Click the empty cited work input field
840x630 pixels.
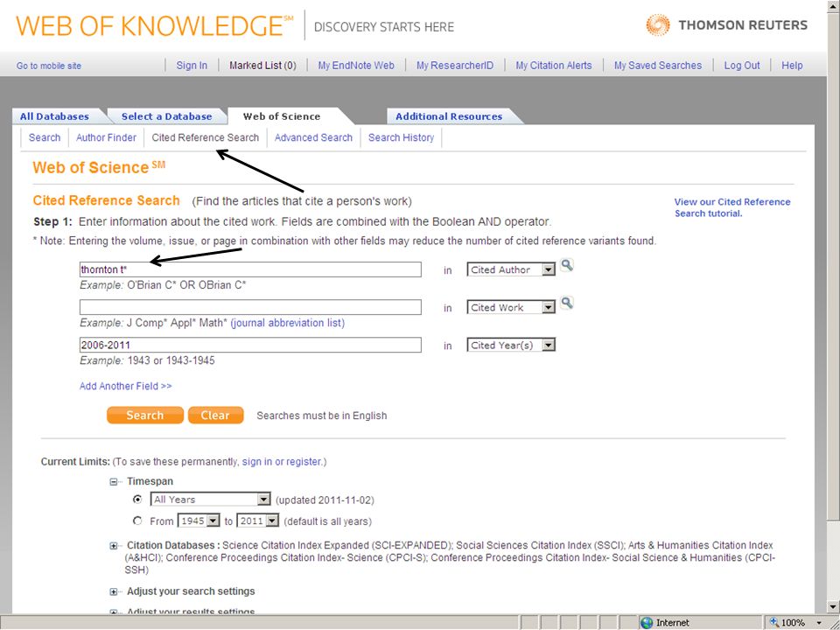pos(250,307)
